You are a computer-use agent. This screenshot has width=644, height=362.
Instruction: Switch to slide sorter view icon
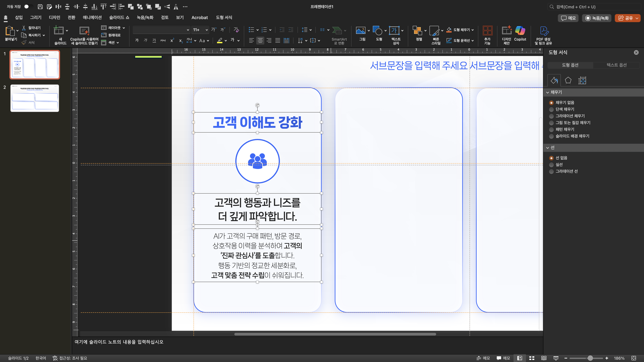click(x=532, y=358)
